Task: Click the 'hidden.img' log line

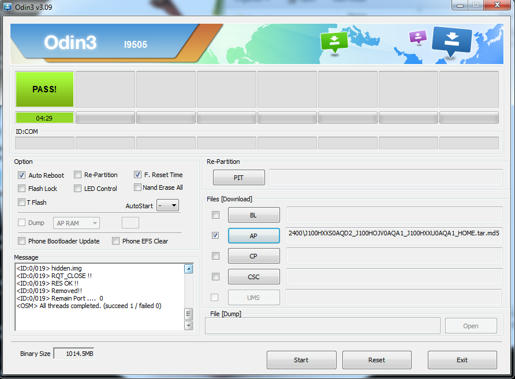Action: (x=49, y=268)
